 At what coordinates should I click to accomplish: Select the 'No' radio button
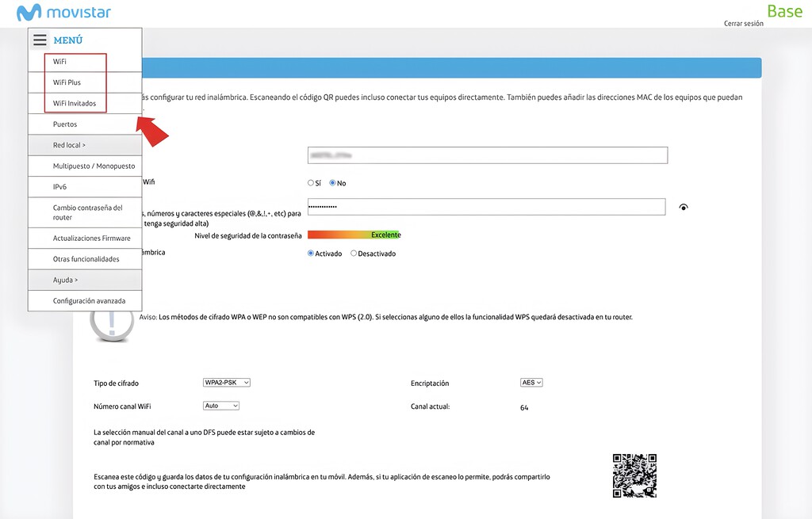(333, 183)
